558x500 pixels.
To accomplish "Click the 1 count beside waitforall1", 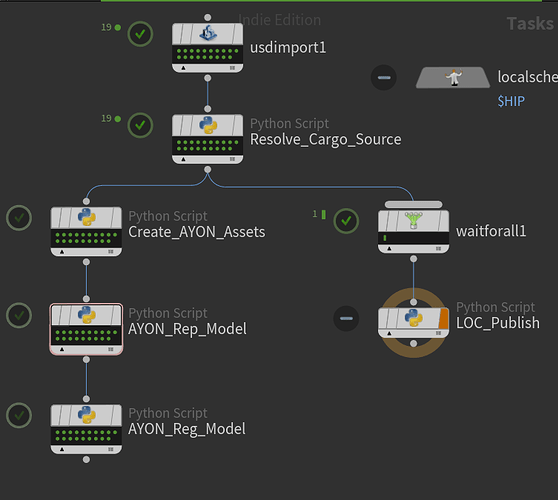I will click(315, 214).
